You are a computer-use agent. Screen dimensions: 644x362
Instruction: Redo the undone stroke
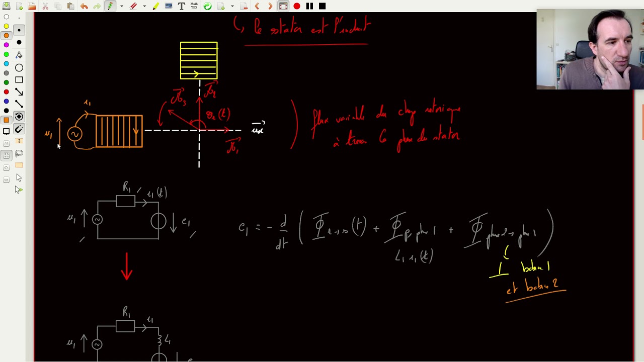point(97,6)
